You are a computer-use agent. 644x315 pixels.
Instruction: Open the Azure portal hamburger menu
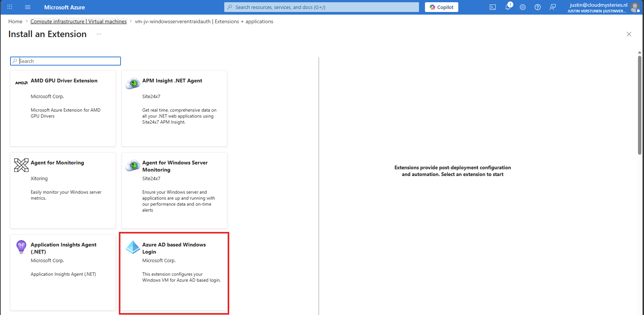coord(28,7)
